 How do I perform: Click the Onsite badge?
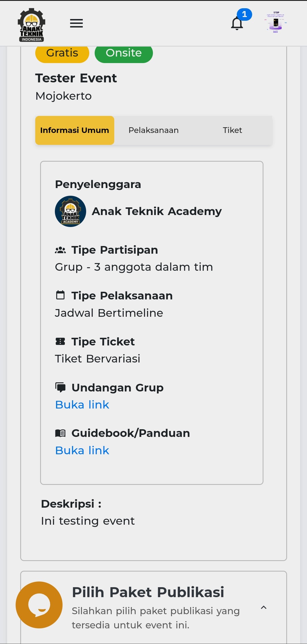click(124, 53)
